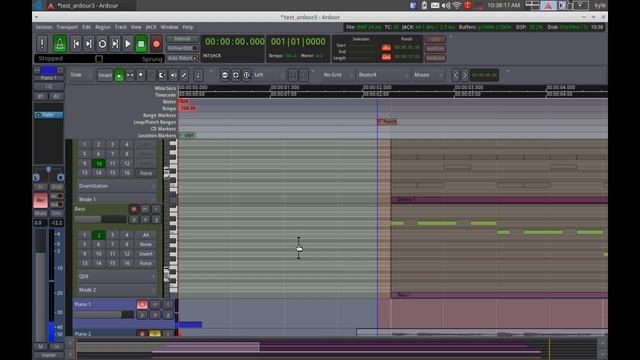Open the Transport menu
The width and height of the screenshot is (640, 360).
pos(67,27)
